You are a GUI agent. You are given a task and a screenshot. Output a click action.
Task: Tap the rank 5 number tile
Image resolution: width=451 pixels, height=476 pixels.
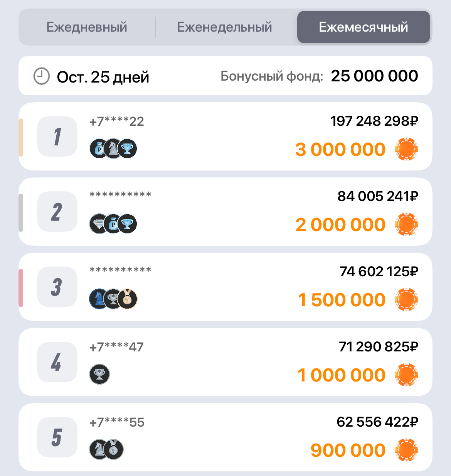pos(57,437)
